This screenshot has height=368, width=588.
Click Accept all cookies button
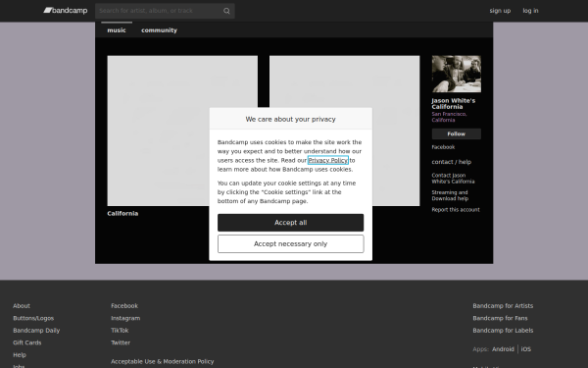291,223
